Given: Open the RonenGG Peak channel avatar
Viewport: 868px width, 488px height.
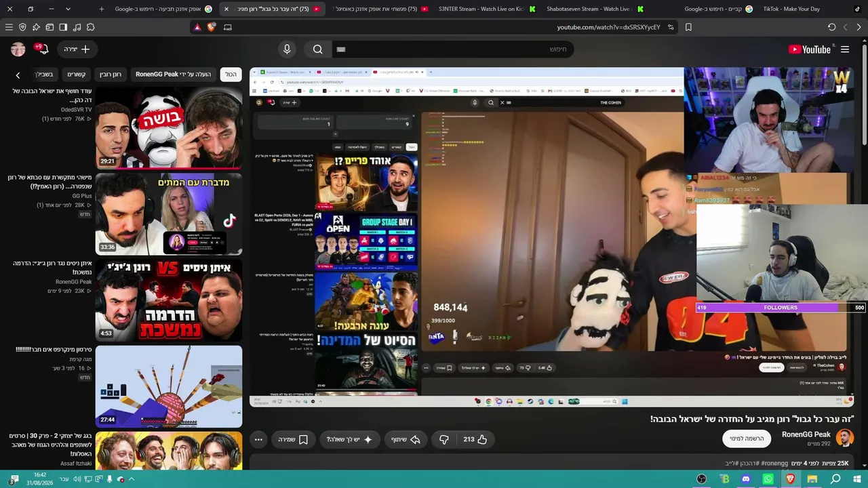Looking at the screenshot, I should pyautogui.click(x=845, y=438).
